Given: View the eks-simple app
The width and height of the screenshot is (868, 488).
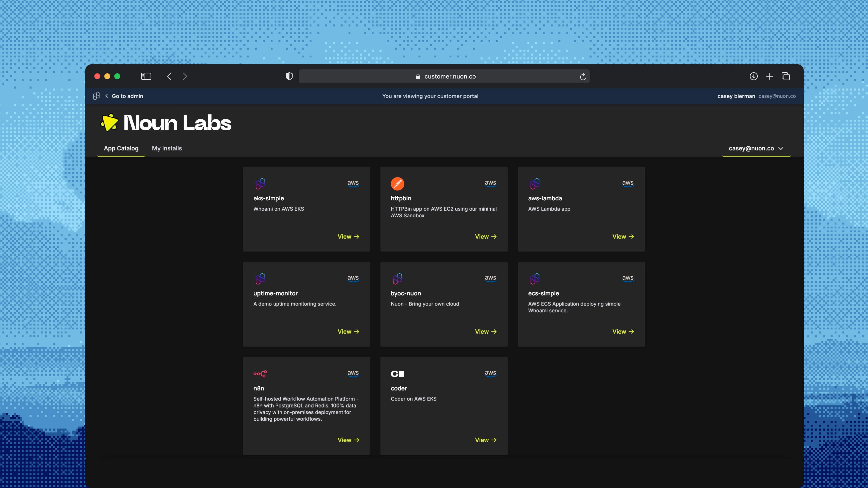Looking at the screenshot, I should [x=348, y=237].
